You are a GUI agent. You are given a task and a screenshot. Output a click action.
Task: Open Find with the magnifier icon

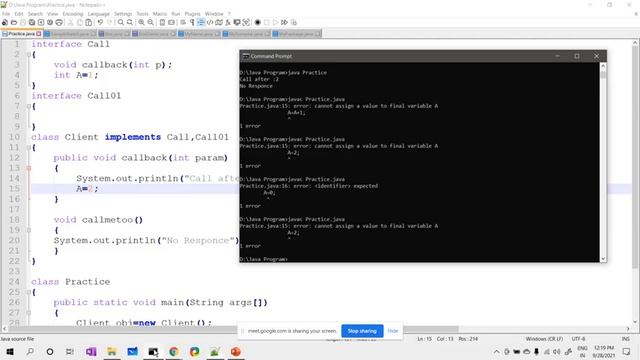coord(121,22)
